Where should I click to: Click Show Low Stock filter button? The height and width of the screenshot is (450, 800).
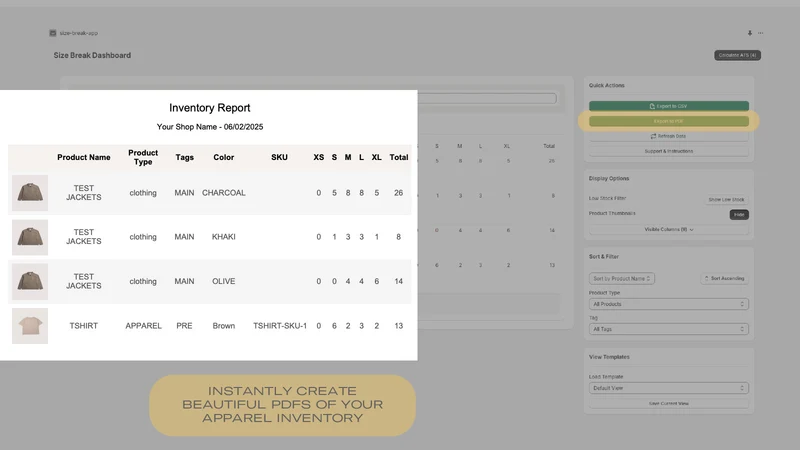click(727, 199)
